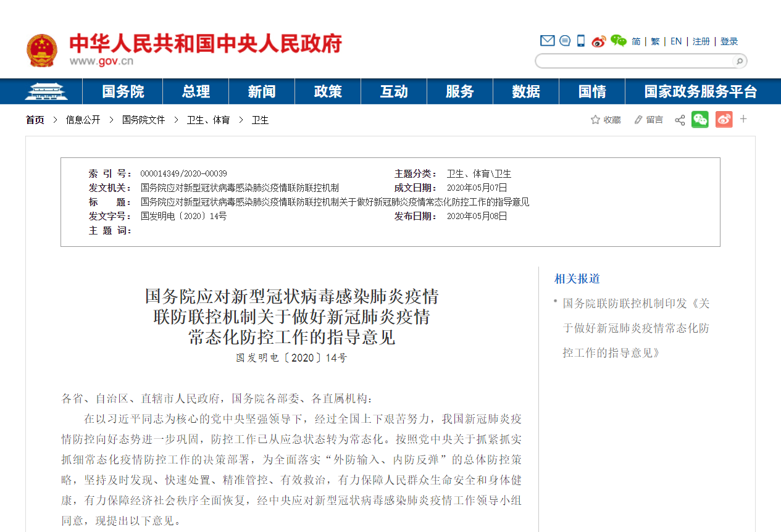Click the share icon

click(x=680, y=120)
